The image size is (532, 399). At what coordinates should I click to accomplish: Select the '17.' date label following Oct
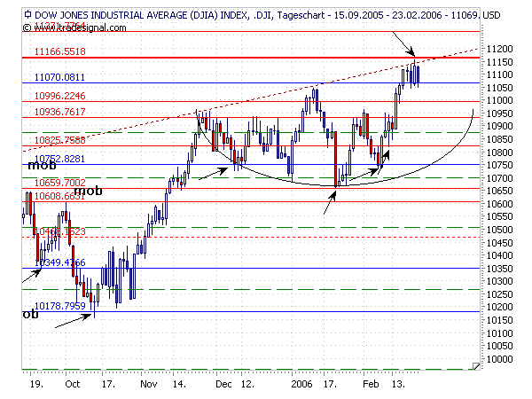[108, 385]
